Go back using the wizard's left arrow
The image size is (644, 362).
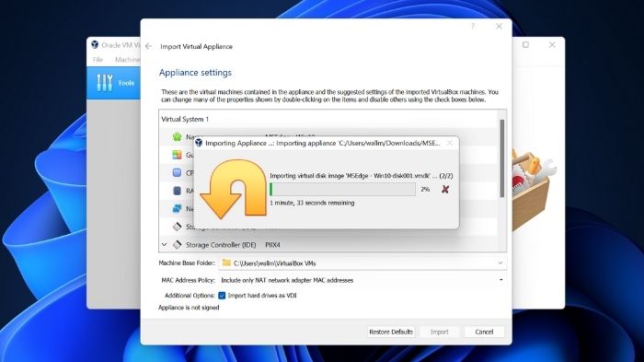click(x=149, y=46)
